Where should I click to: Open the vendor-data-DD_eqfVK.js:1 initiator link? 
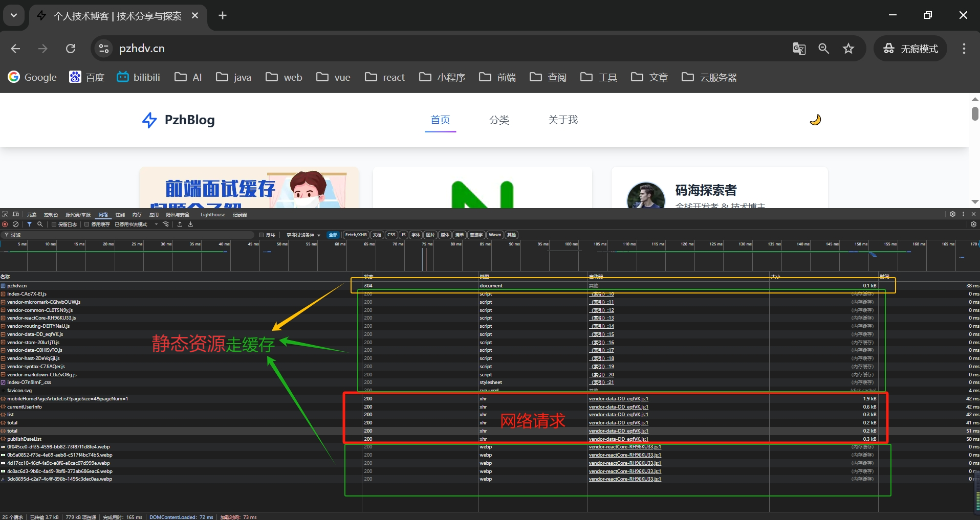(618, 399)
